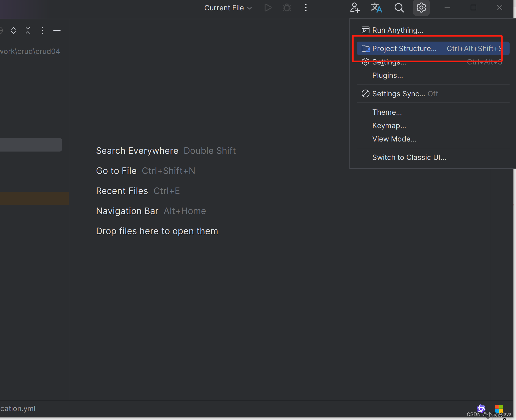The image size is (516, 420).
Task: Click the Settings gear icon in the toolbar
Action: 421,8
